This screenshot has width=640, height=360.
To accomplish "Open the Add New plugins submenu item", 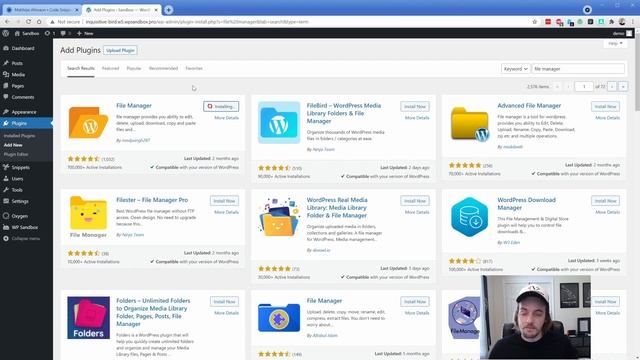I will click(13, 145).
